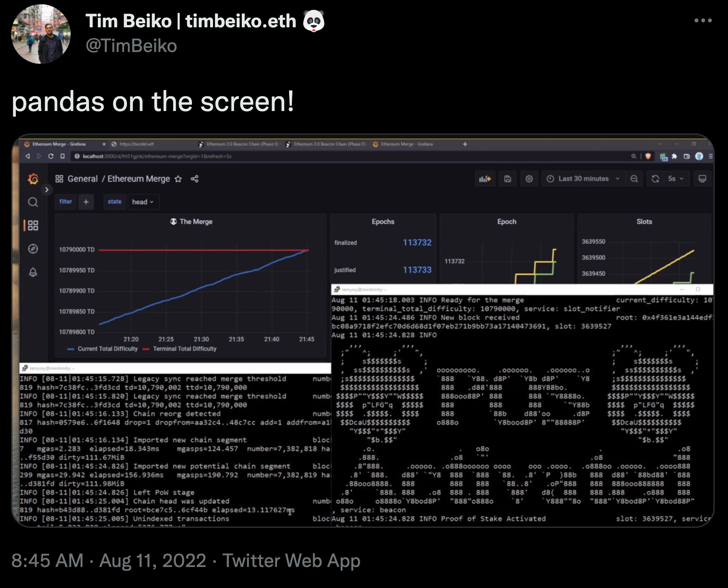Open the Last 30 minutes time picker
This screenshot has height=588, width=728.
583,179
